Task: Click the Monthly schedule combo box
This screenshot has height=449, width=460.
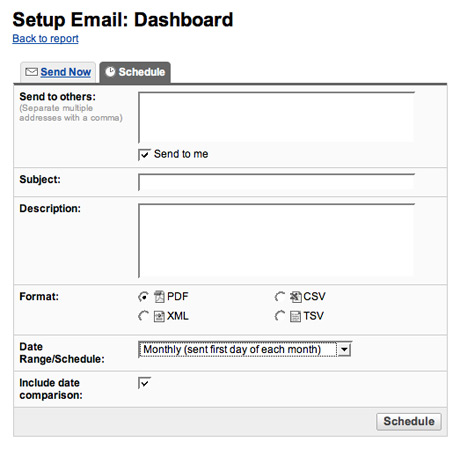Action: (245, 349)
